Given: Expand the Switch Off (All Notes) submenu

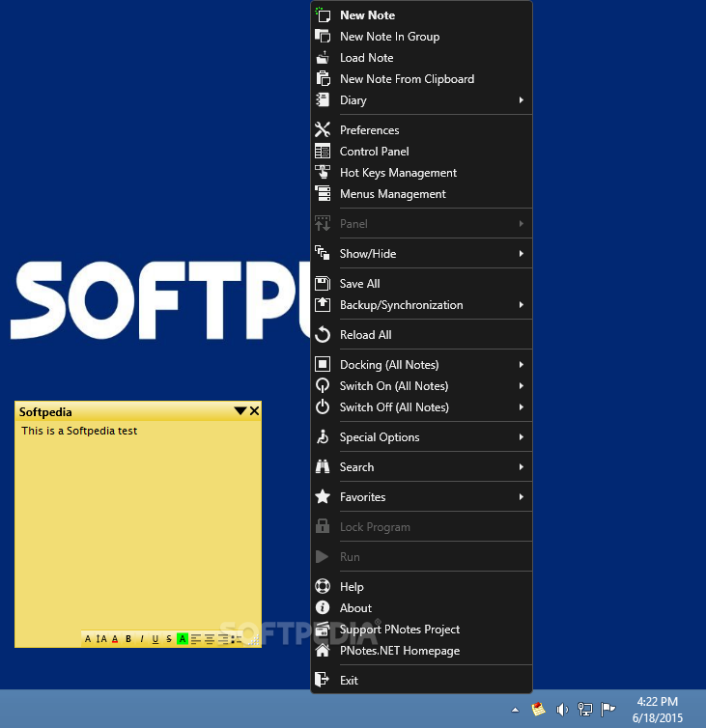Looking at the screenshot, I should click(522, 407).
